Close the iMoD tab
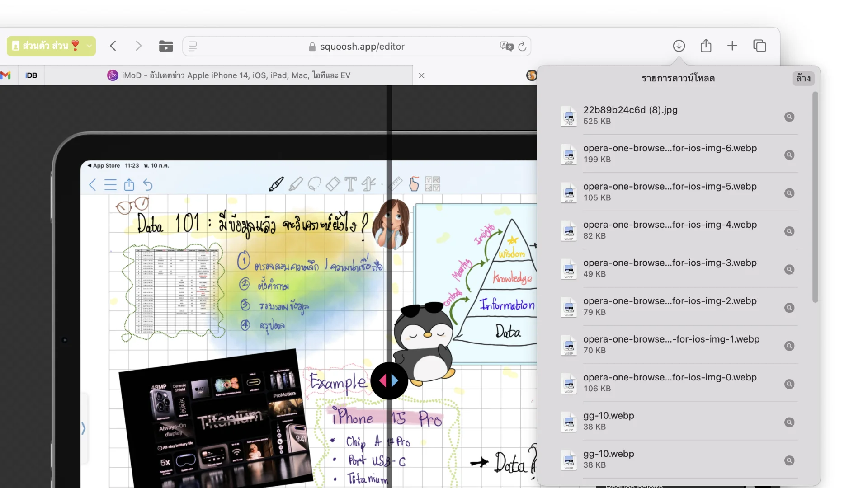Screen dimensions: 868x488 421,75
